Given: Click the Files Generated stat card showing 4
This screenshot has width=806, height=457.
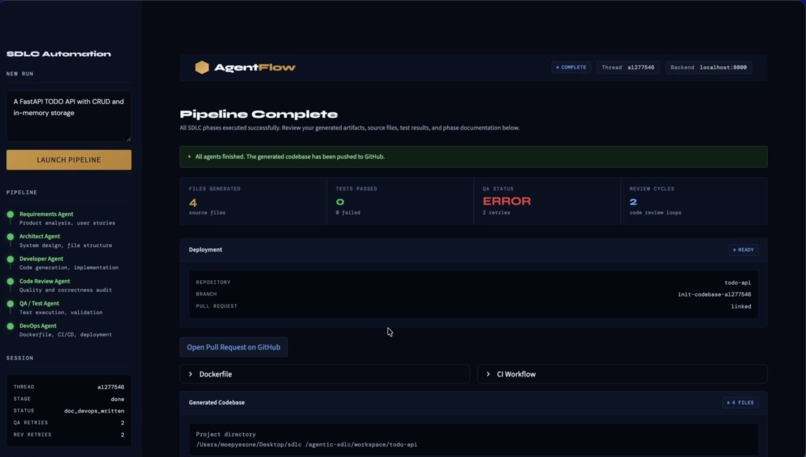Looking at the screenshot, I should (253, 201).
